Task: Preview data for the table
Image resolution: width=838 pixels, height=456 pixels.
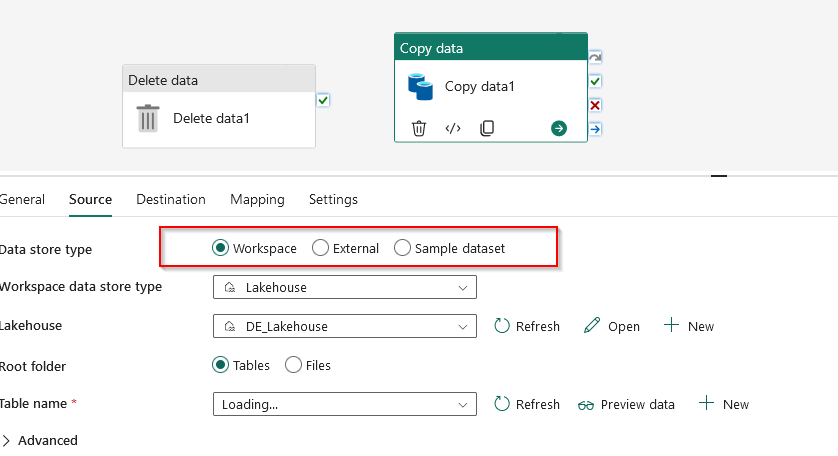Action: click(626, 405)
